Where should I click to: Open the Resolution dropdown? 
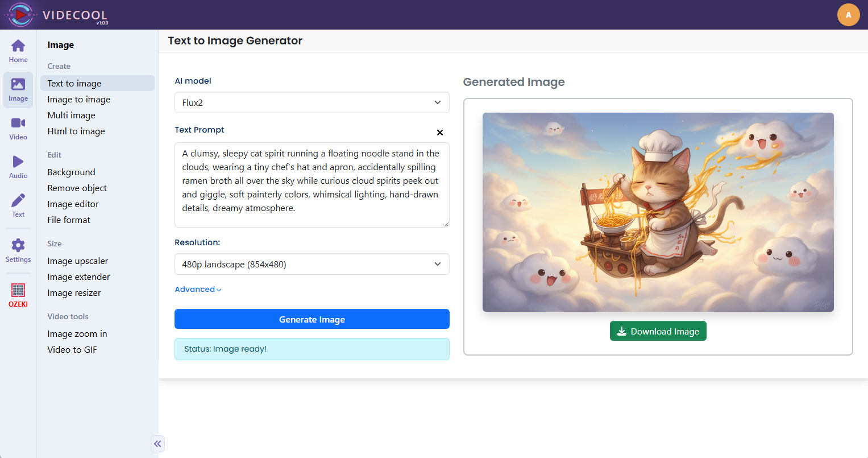coord(312,264)
